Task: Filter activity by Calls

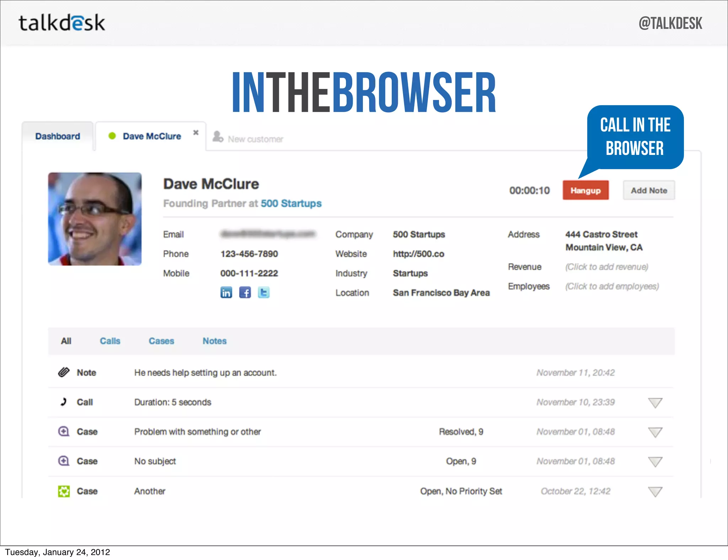Action: pyautogui.click(x=110, y=341)
